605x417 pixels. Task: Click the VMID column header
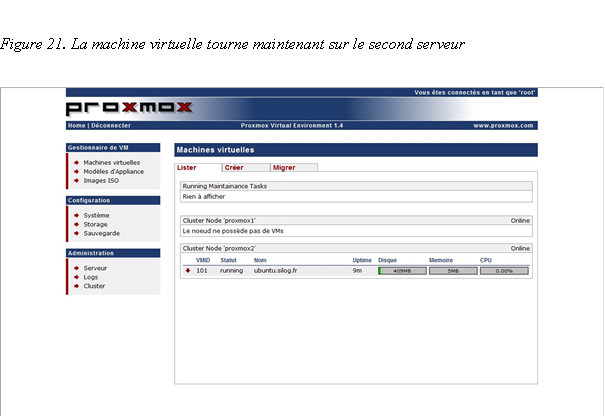(203, 260)
